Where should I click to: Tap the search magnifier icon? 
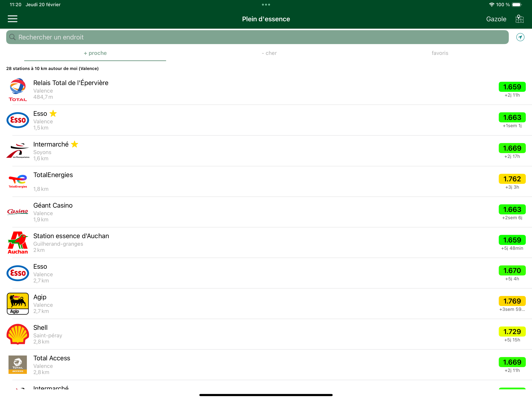click(x=12, y=37)
